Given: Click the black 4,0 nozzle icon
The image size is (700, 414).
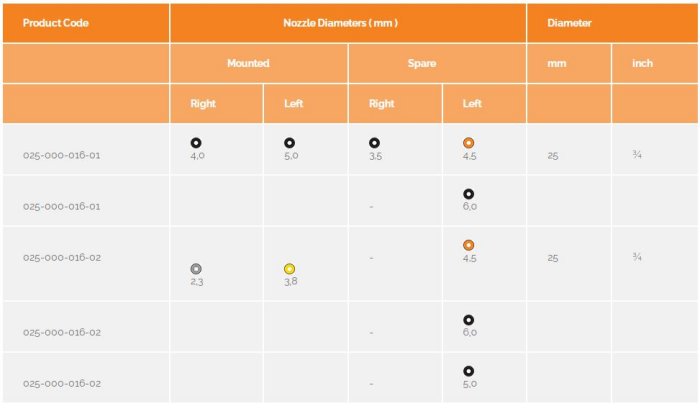Looking at the screenshot, I should coord(196,143).
